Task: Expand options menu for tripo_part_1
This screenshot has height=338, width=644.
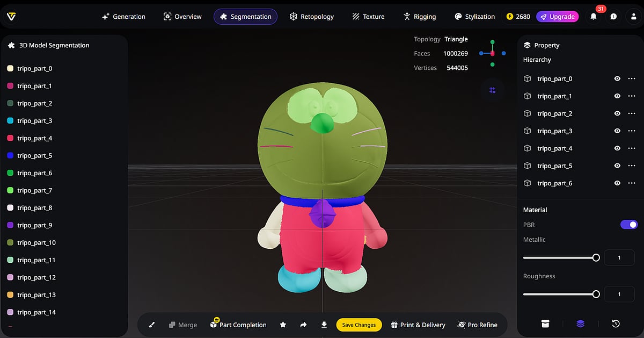Action: (631, 96)
